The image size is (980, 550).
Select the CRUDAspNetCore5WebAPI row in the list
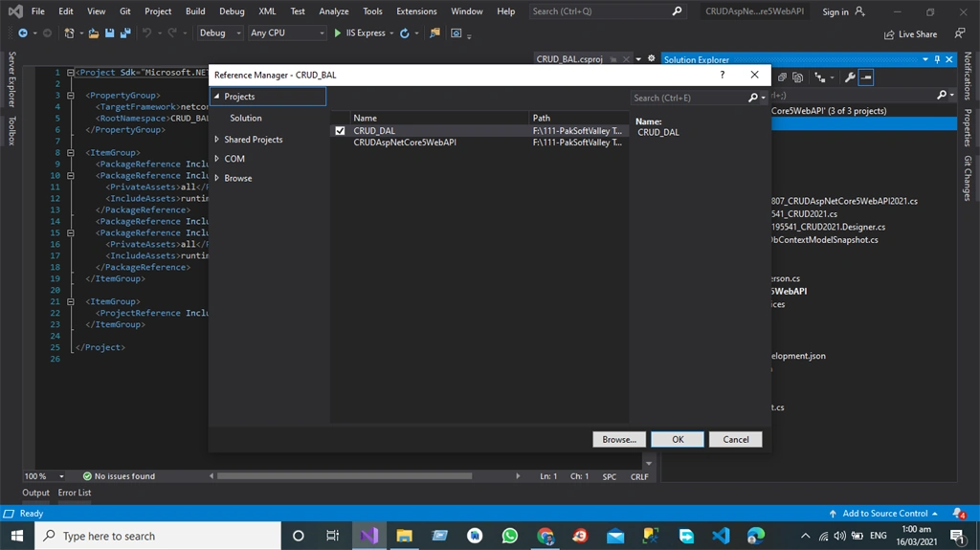click(479, 143)
